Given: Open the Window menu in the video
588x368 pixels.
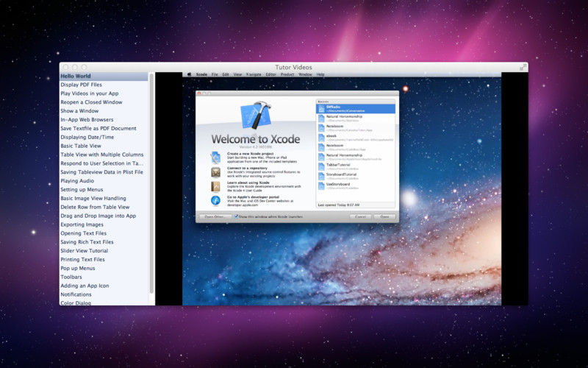Looking at the screenshot, I should pos(305,74).
